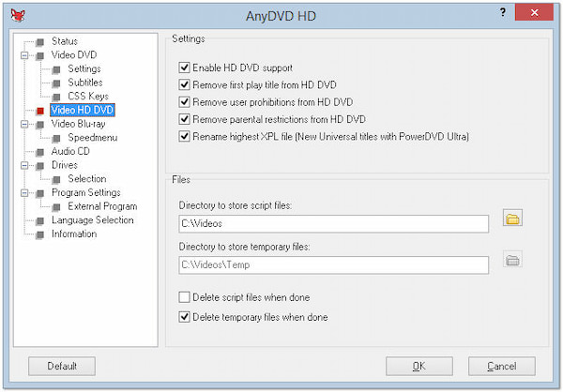The width and height of the screenshot is (563, 392).
Task: Click the gray icon beside Audio CD
Action: click(40, 152)
